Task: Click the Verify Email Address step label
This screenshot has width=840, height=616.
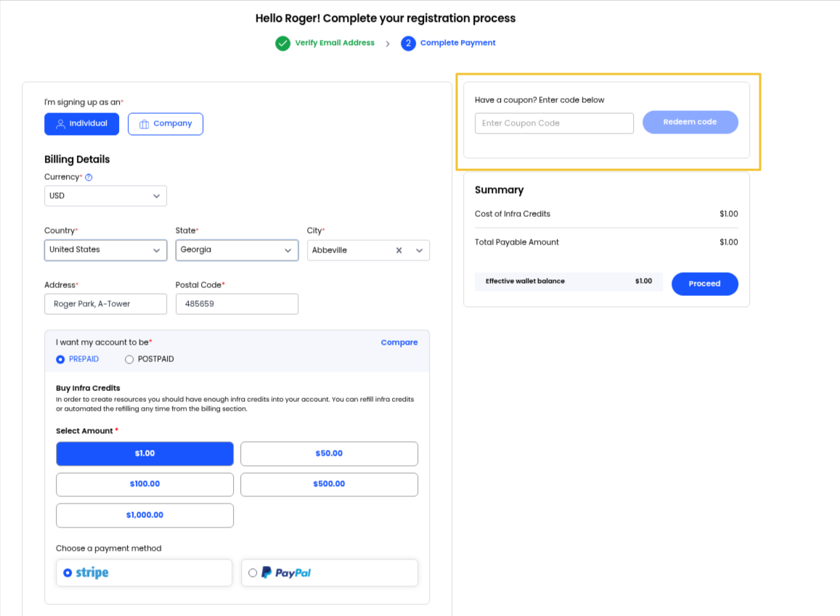Action: (x=335, y=43)
